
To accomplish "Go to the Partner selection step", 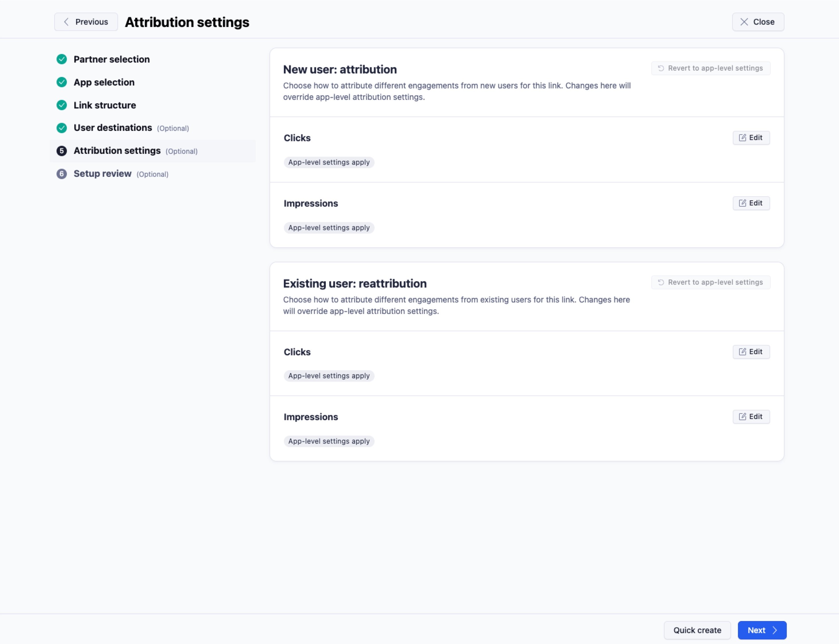I will (x=112, y=59).
